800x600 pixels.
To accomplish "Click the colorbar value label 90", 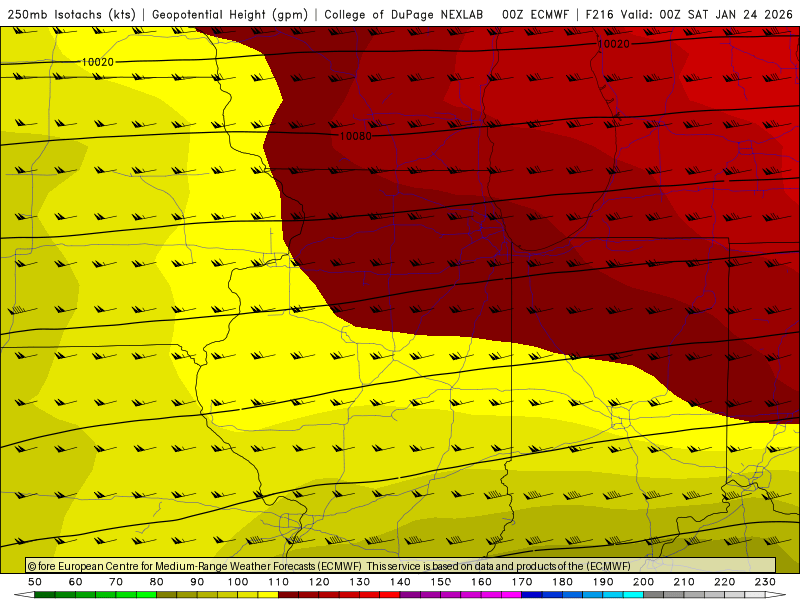I will 197,582.
